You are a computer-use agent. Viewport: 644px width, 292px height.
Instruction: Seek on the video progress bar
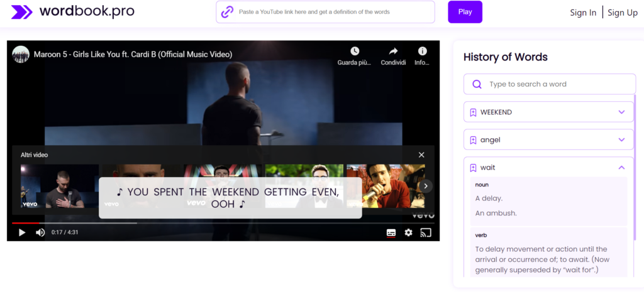(223, 223)
